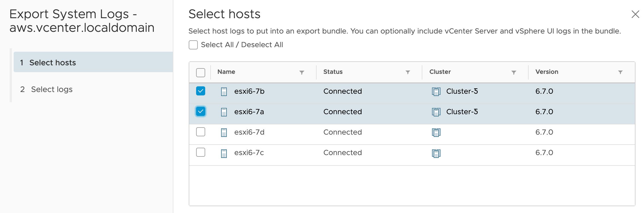Click Connected status for esxi6-7b
This screenshot has height=213, width=644.
click(342, 91)
